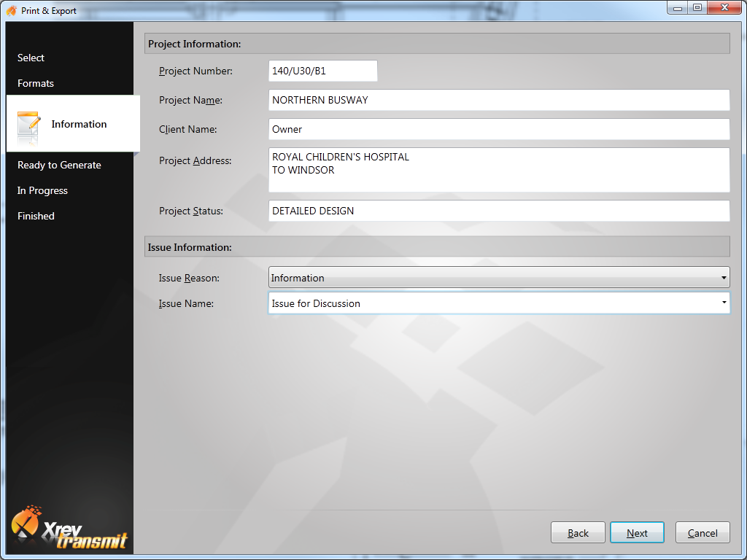Viewport: 747px width, 560px height.
Task: Open the Select step in sidebar
Action: point(31,58)
